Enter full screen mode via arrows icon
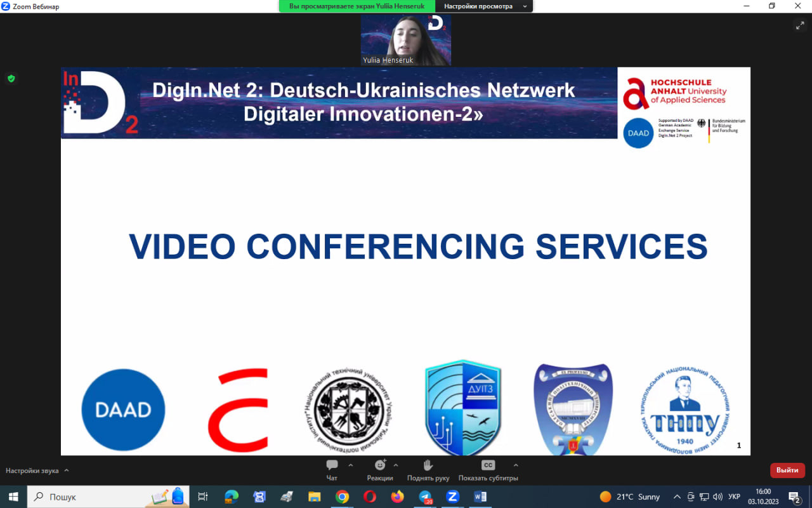Screen dimensions: 812x508 799,25
